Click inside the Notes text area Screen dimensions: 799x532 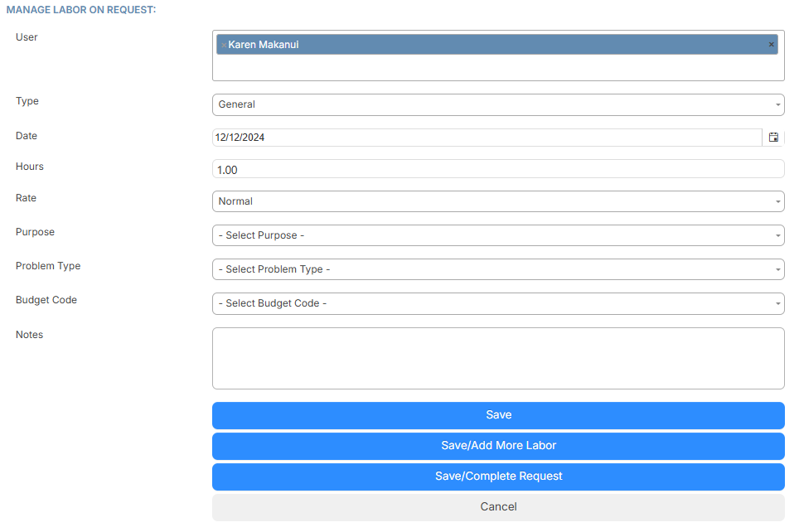click(497, 358)
